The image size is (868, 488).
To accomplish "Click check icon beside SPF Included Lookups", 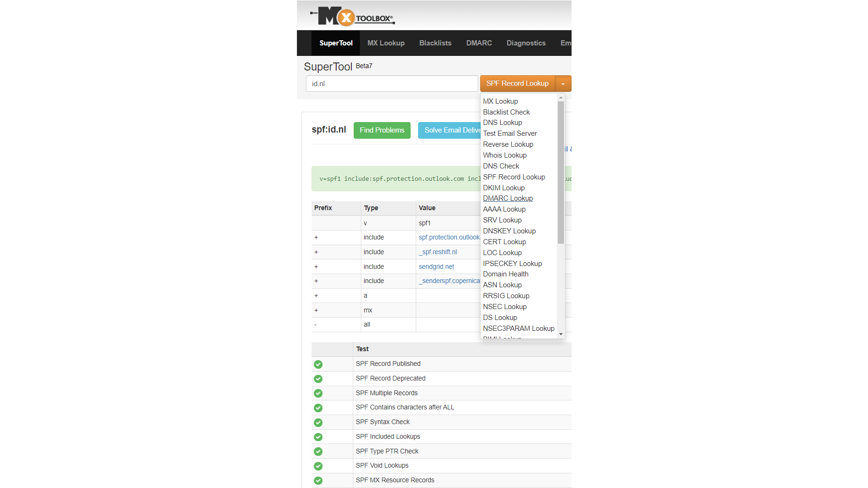I will pos(318,437).
